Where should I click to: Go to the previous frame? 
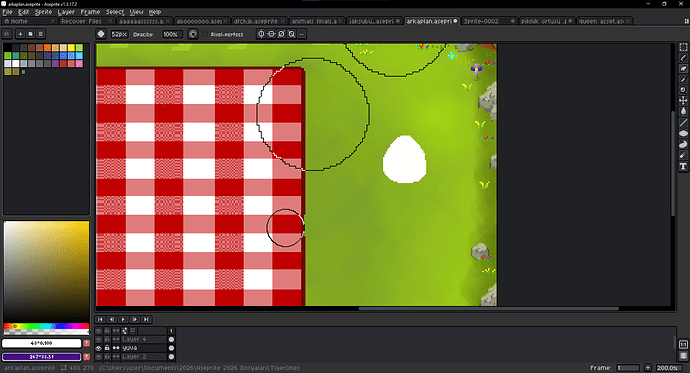[x=112, y=319]
